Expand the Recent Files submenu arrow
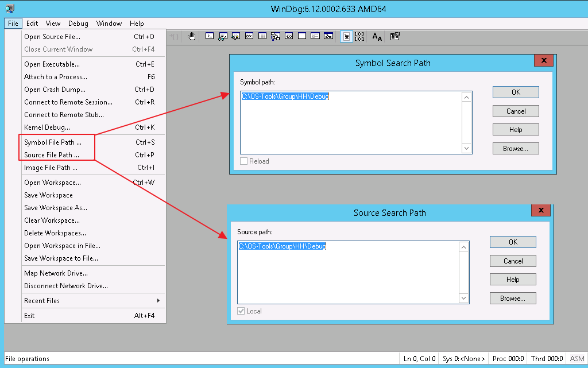Screen dimensions: 588x368 pos(158,301)
